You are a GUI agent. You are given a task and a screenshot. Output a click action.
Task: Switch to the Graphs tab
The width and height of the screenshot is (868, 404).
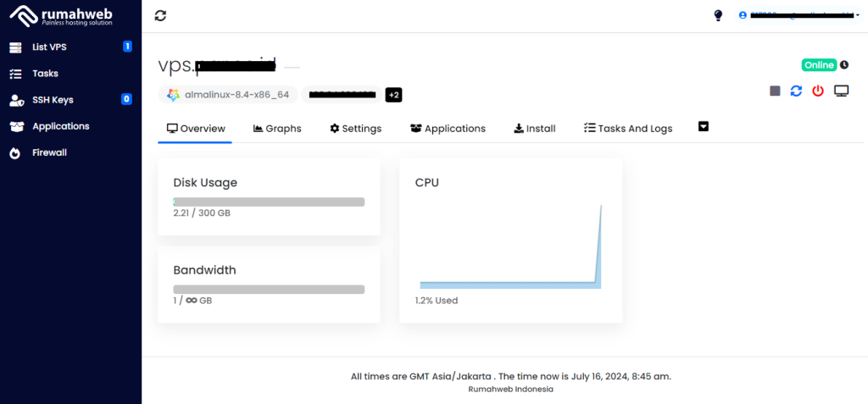[x=277, y=129]
